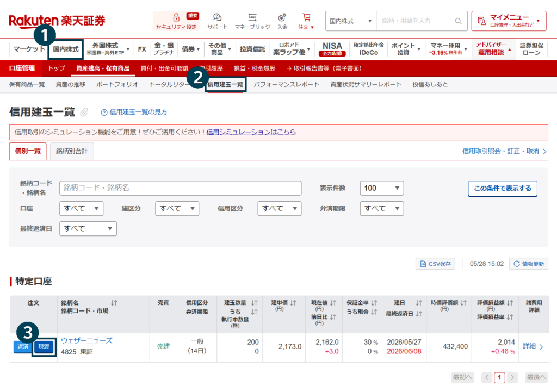This screenshot has height=392, width=557.
Task: Open the 国内株式 search category dropdown
Action: pos(351,21)
